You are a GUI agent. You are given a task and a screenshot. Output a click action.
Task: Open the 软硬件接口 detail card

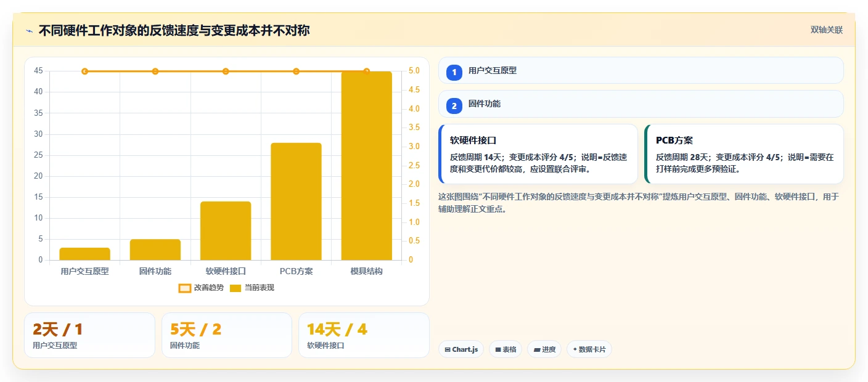point(538,154)
